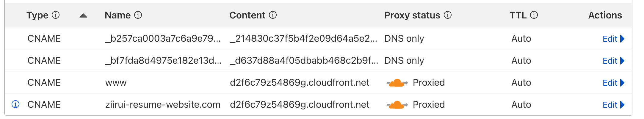Image resolution: width=644 pixels, height=119 pixels.
Task: Select the www record name
Action: coord(116,83)
